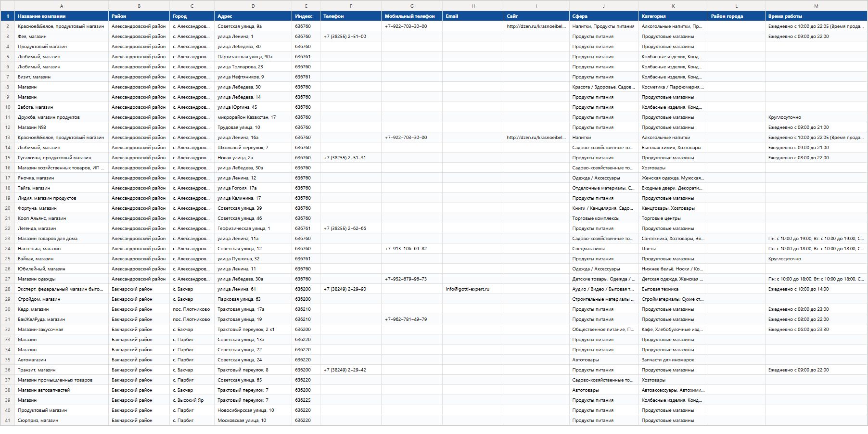868x434 pixels.
Task: Select column A by its letter header
Action: point(62,6)
